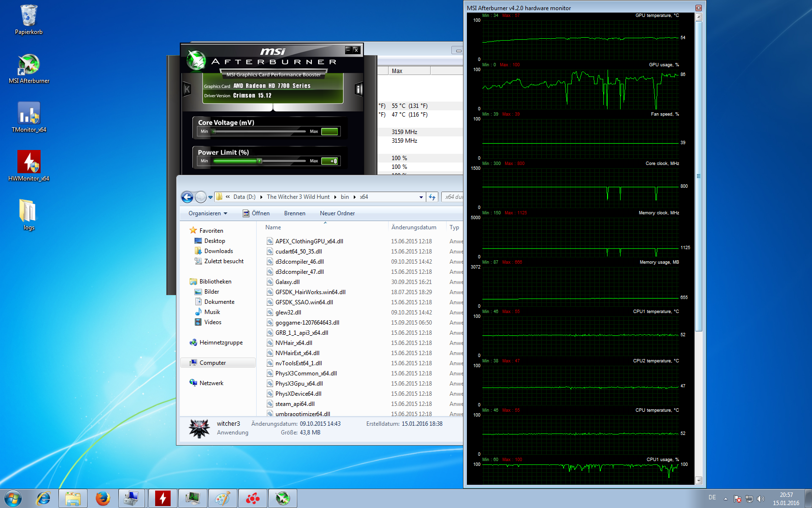Image resolution: width=812 pixels, height=508 pixels.
Task: Open the network tray icon
Action: [749, 499]
